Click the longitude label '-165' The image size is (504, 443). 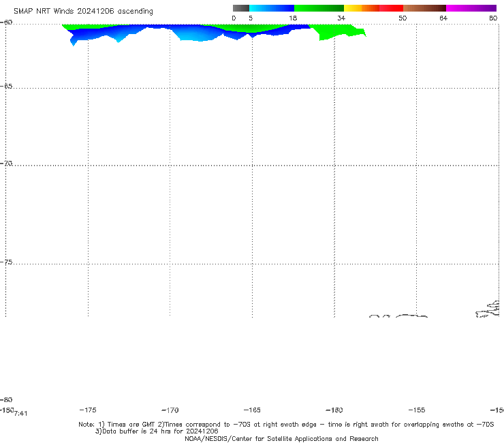[x=252, y=410]
